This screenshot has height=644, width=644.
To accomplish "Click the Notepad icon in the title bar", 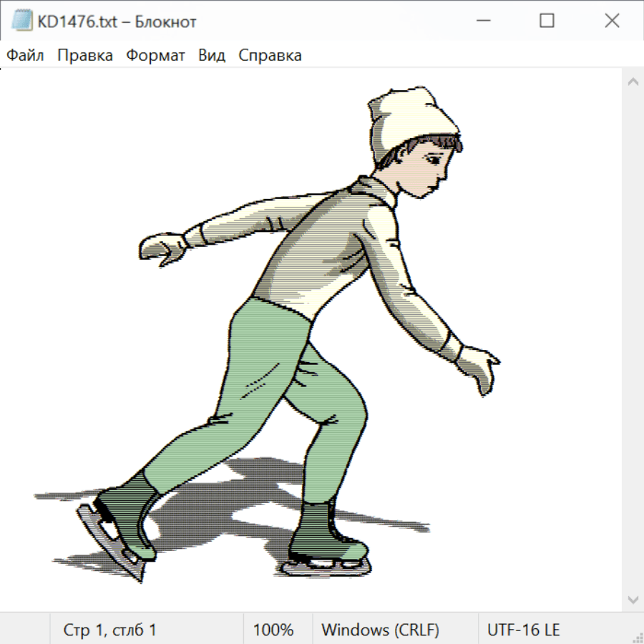I will 21,21.
